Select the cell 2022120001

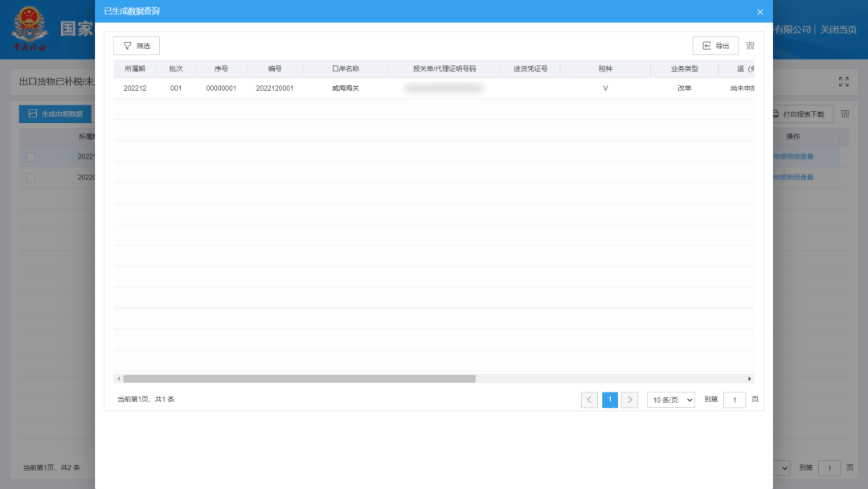coord(275,88)
